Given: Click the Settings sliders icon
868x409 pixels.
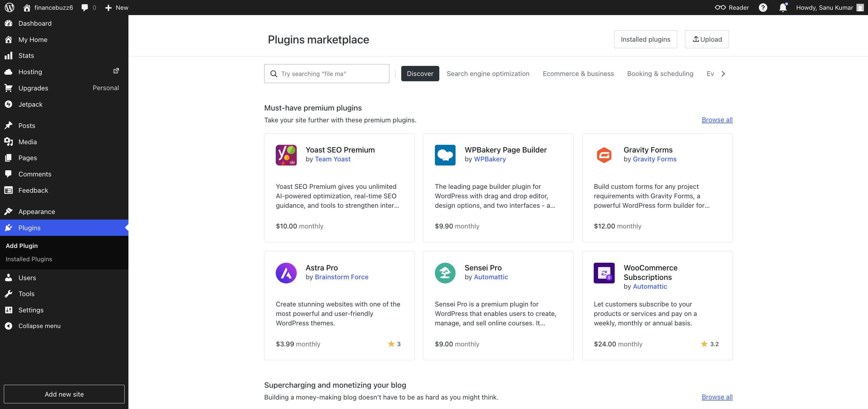Looking at the screenshot, I should point(9,310).
